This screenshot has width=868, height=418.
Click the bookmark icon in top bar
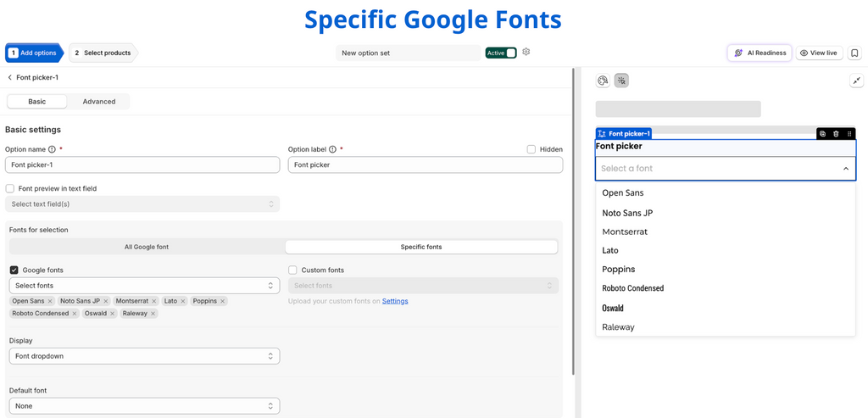[854, 53]
